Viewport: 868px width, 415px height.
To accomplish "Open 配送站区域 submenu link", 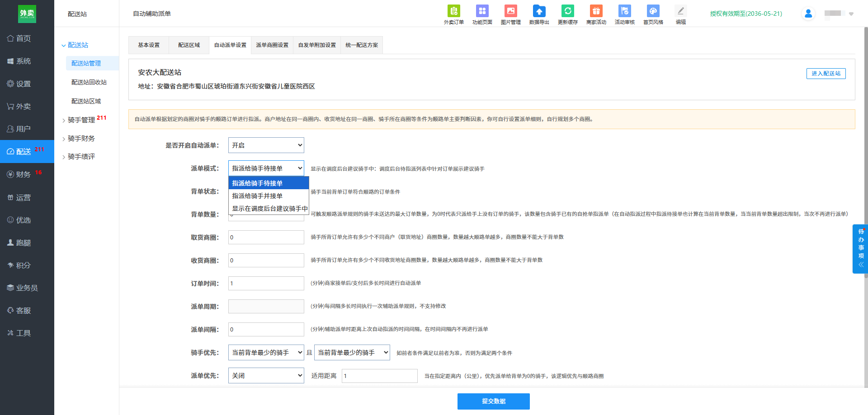I will pos(86,101).
